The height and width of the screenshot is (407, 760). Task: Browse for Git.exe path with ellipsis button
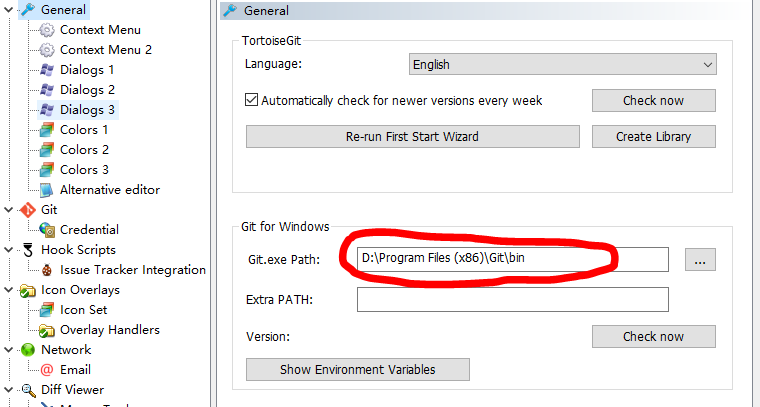(x=700, y=260)
